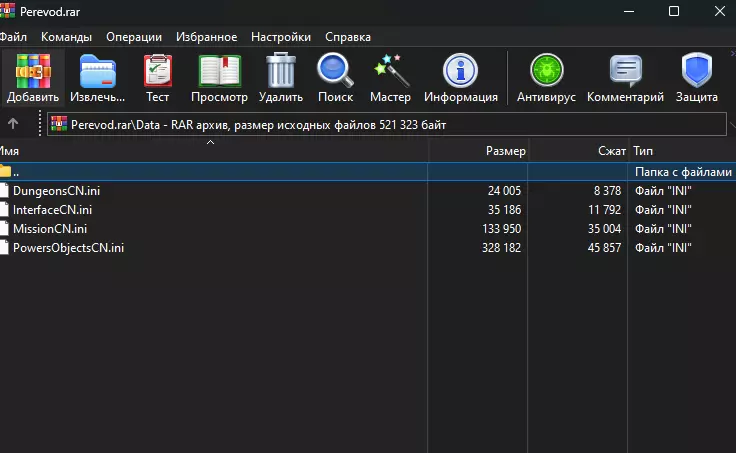This screenshot has height=453, width=736.
Task: Close the Perevod.rar window
Action: click(720, 11)
